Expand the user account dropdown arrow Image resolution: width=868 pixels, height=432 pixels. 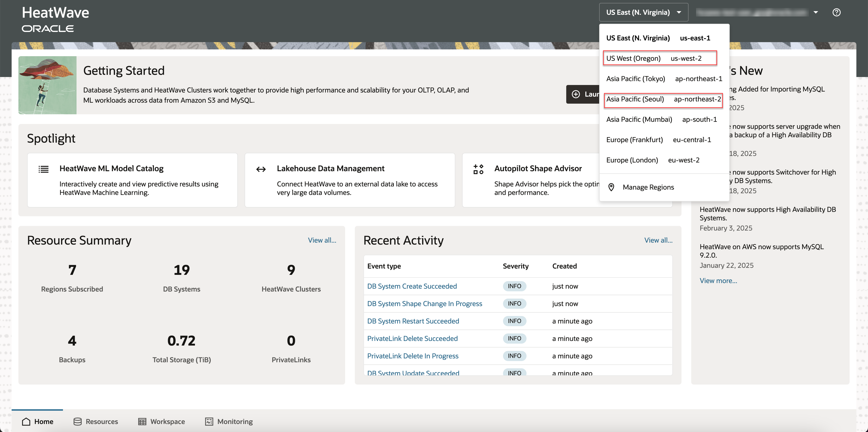tap(816, 12)
